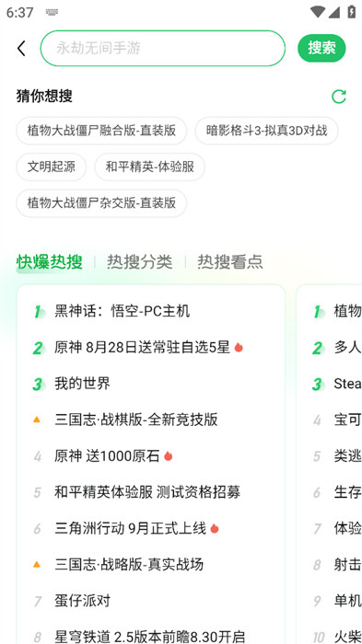Screen dimensions: 362x644
Task: Choose the 植物大战僵尸融合版-直装版 suggestion chip
Action: coord(101,131)
